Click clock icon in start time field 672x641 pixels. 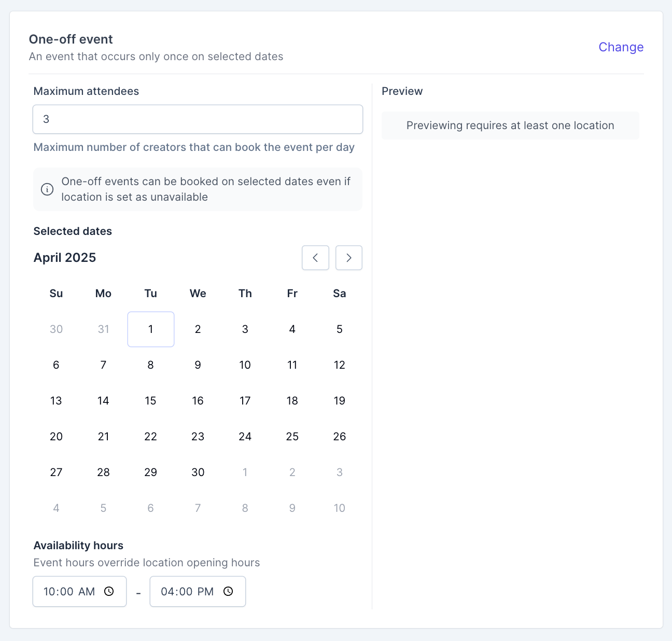pos(109,591)
